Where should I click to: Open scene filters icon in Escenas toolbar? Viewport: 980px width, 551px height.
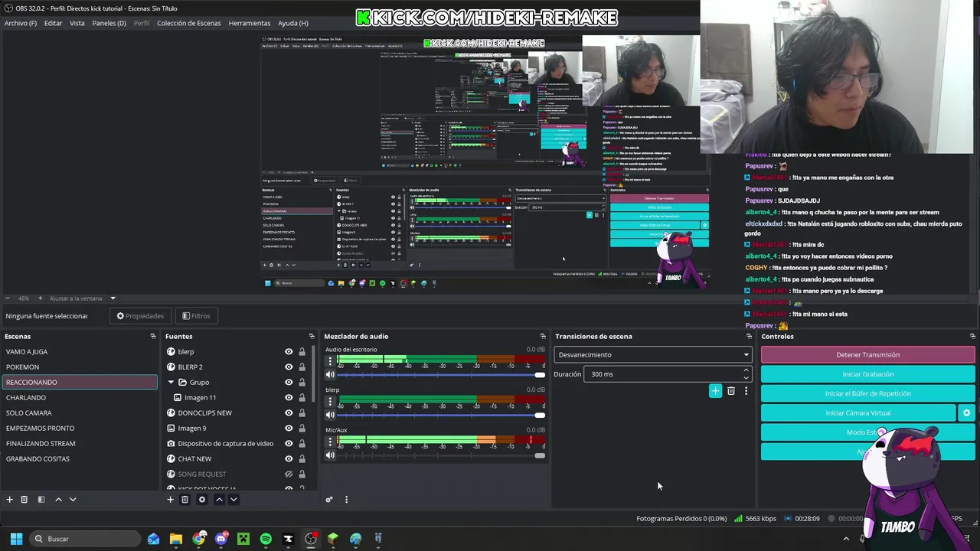coord(41,500)
